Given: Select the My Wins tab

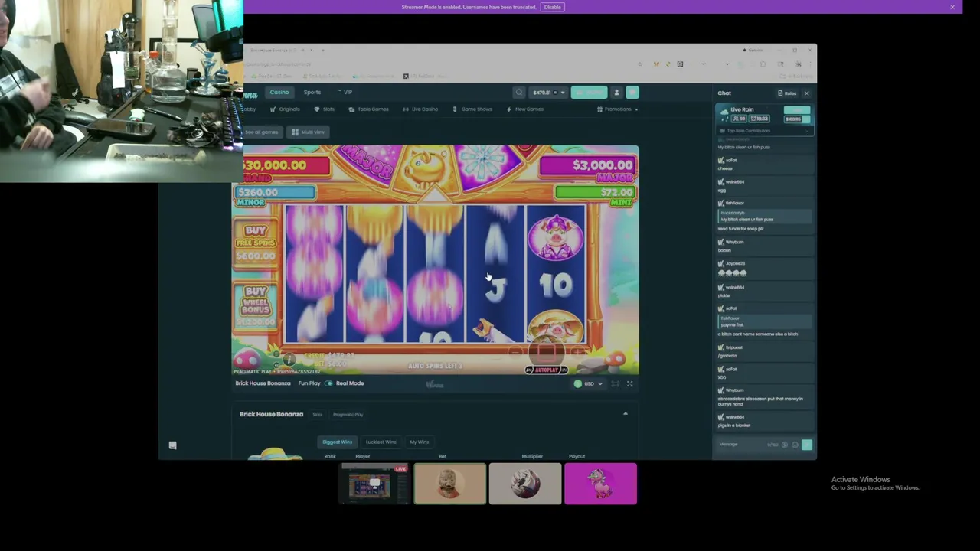Looking at the screenshot, I should point(420,442).
